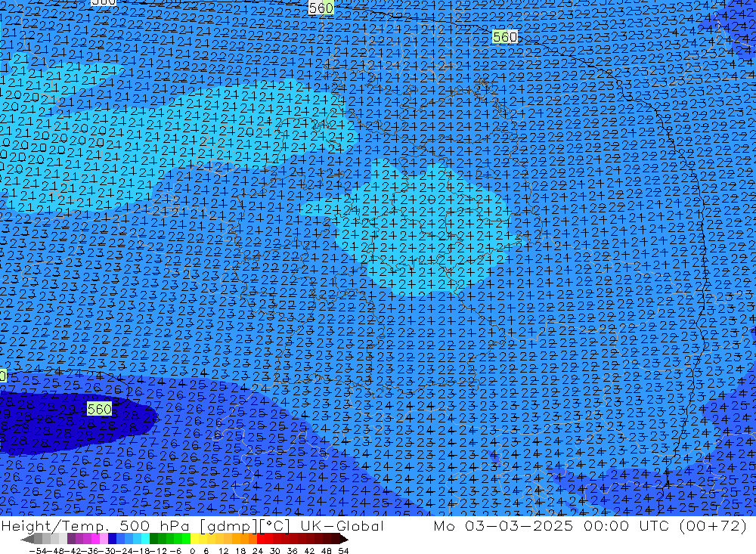This screenshot has width=756, height=554.
Task: Pick the bright red legend swatch at 24
Action: (x=261, y=539)
